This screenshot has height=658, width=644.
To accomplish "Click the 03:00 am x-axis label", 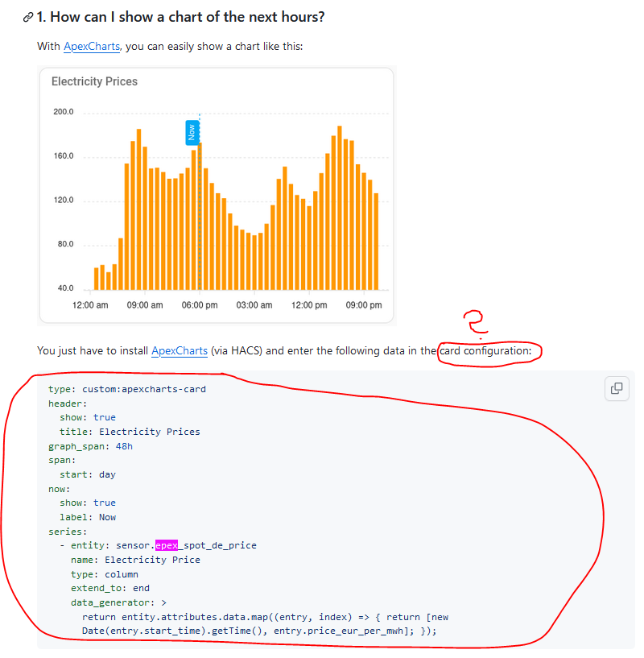I will pyautogui.click(x=254, y=305).
